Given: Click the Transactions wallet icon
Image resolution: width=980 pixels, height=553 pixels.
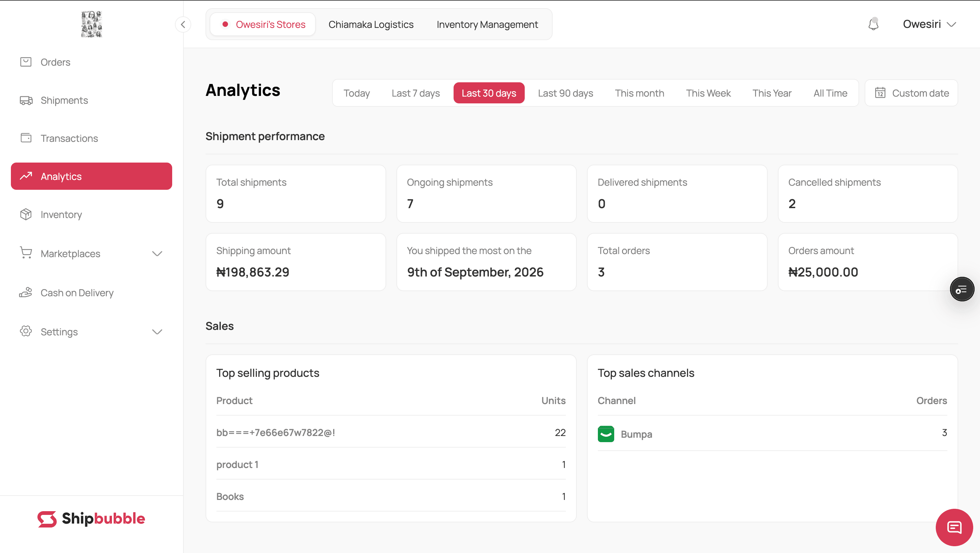Looking at the screenshot, I should click(26, 138).
